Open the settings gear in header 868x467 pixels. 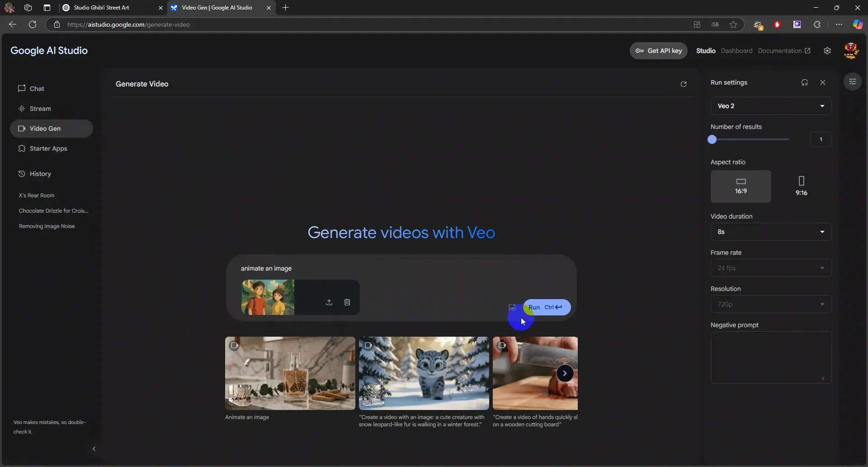pyautogui.click(x=827, y=51)
